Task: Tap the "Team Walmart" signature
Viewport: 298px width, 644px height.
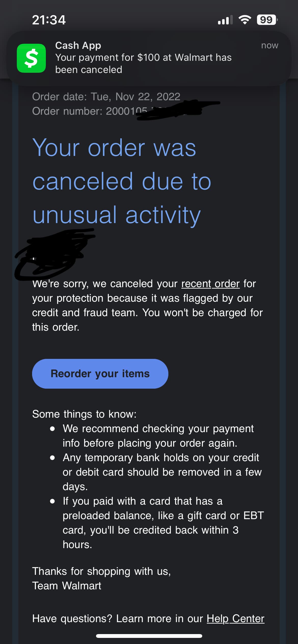Action: [67, 586]
